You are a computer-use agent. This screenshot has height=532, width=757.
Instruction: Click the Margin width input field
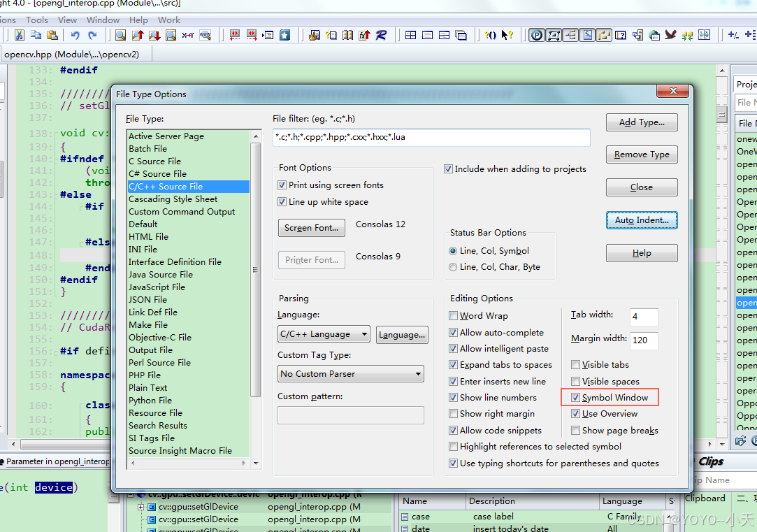[x=644, y=340]
